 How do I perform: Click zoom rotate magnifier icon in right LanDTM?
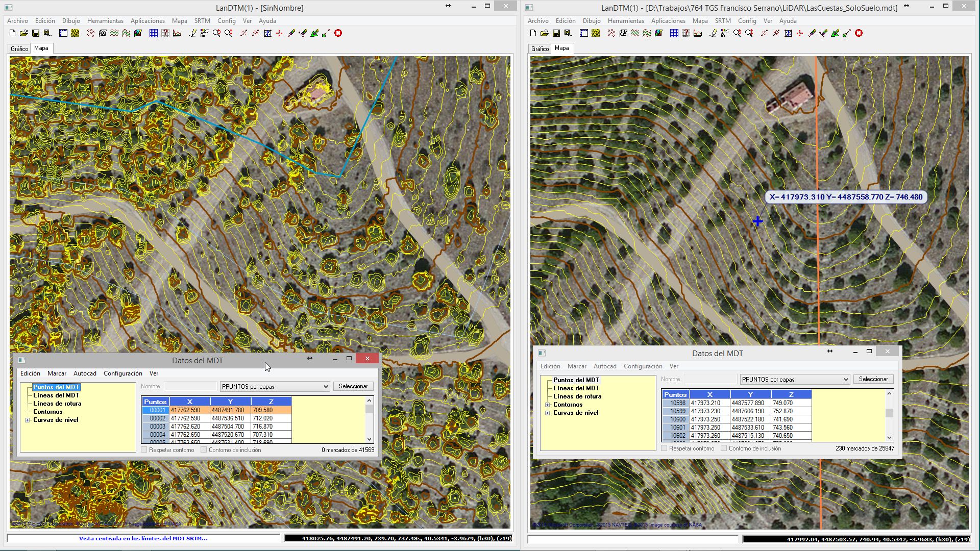(737, 33)
